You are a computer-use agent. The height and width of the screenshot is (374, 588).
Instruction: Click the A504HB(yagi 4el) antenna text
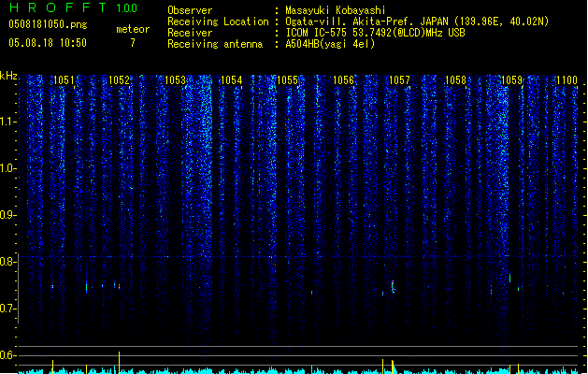pyautogui.click(x=330, y=44)
